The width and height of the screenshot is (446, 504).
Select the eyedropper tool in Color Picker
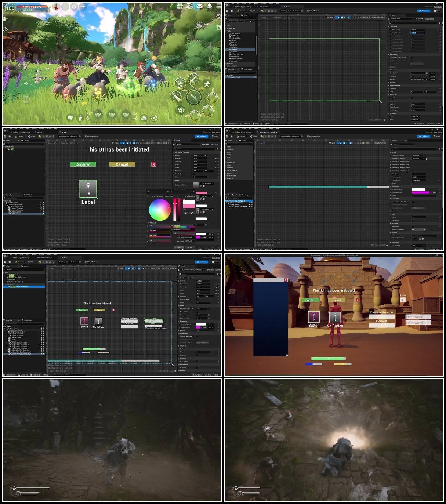192,213
